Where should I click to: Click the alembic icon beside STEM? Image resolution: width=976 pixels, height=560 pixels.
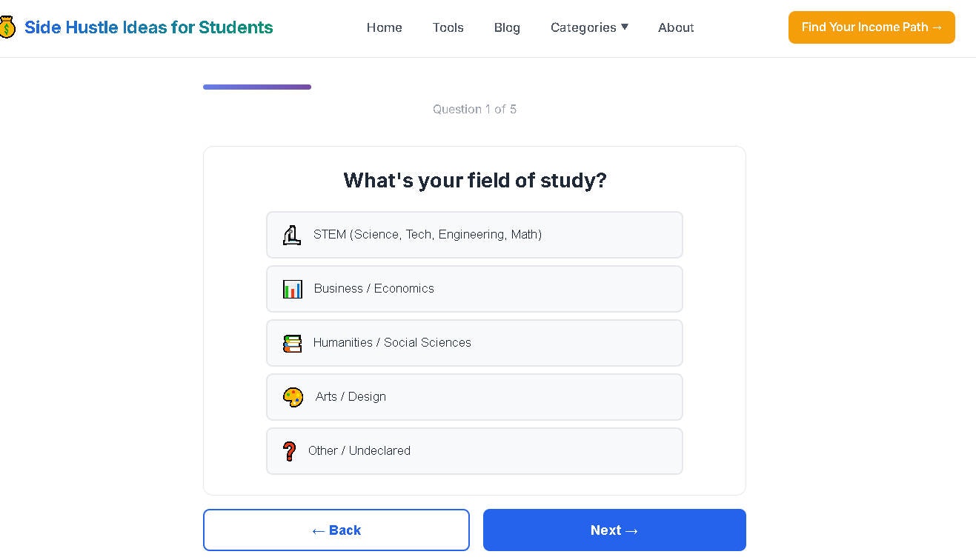coord(292,235)
